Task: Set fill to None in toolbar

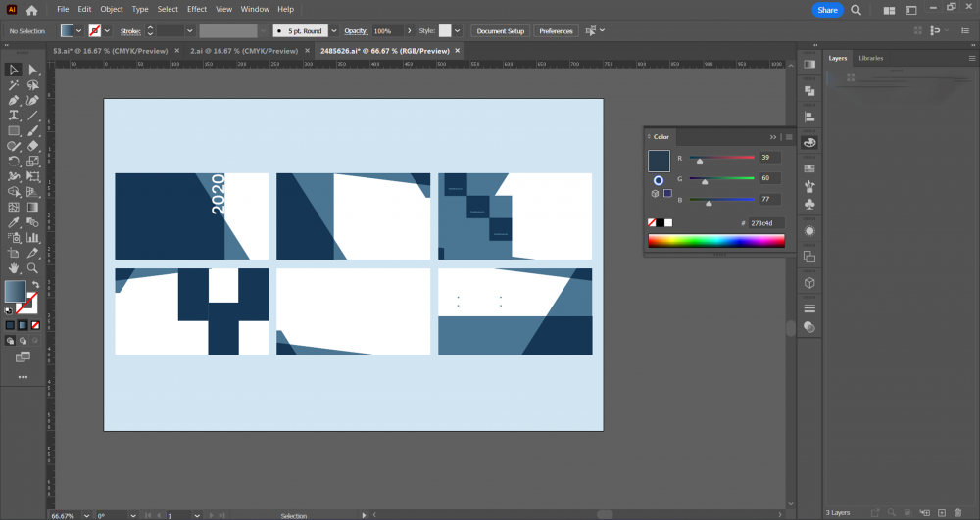Action: coord(35,325)
